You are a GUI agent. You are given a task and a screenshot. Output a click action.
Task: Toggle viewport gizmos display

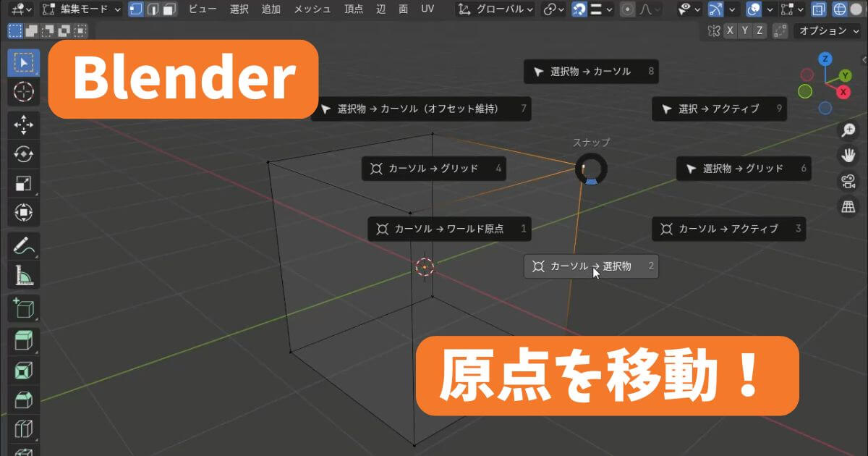click(x=715, y=9)
